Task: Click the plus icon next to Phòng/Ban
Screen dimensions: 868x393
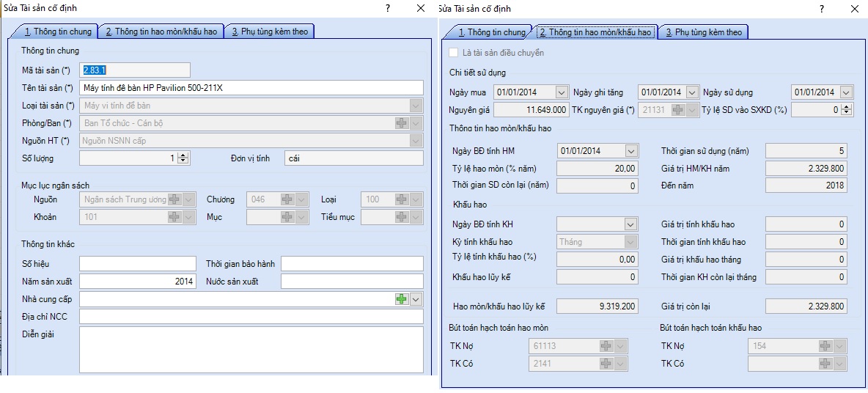Action: (401, 123)
